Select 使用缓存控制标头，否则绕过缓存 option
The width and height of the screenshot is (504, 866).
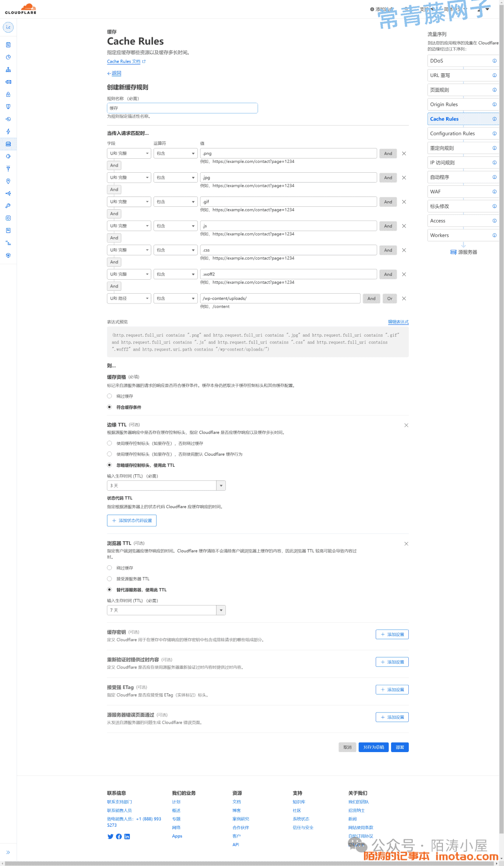tap(110, 444)
